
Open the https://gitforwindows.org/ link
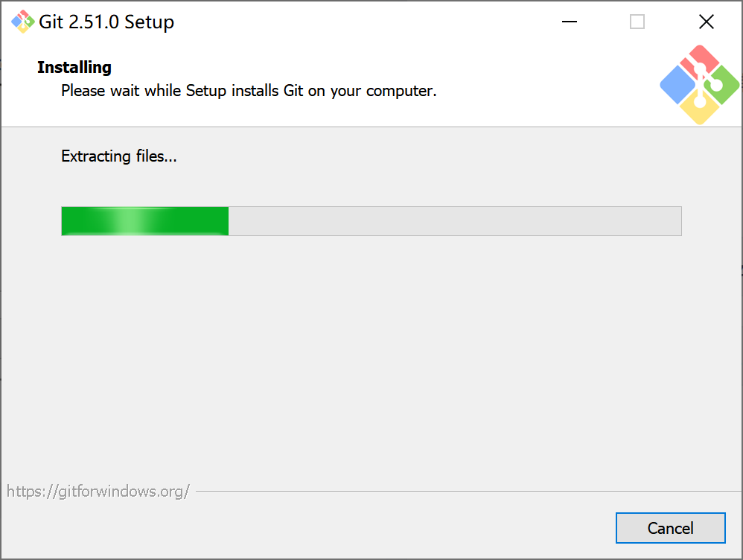[99, 491]
